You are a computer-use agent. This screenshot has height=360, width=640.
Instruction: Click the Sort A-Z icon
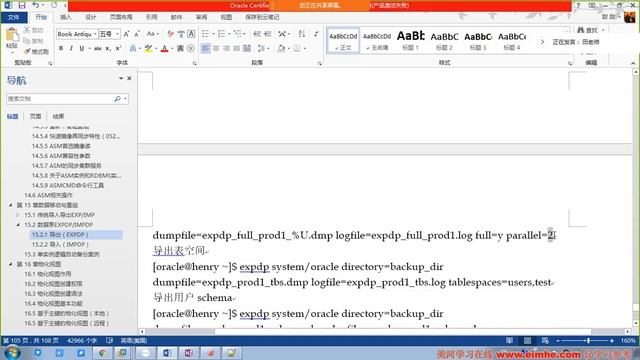[x=302, y=34]
